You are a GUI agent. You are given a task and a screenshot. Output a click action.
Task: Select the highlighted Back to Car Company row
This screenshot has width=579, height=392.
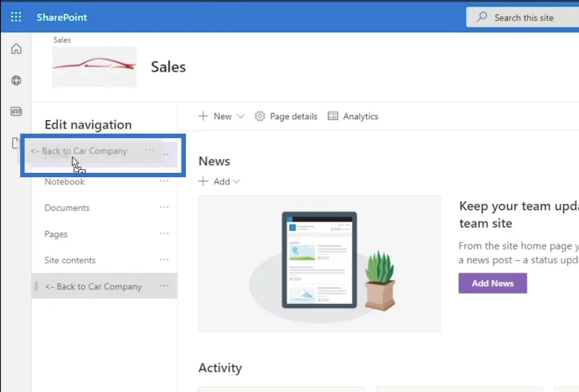pos(104,286)
